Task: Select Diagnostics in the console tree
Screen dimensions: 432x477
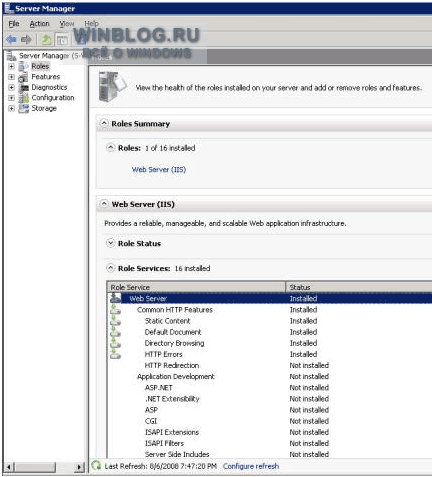Action: click(x=49, y=87)
